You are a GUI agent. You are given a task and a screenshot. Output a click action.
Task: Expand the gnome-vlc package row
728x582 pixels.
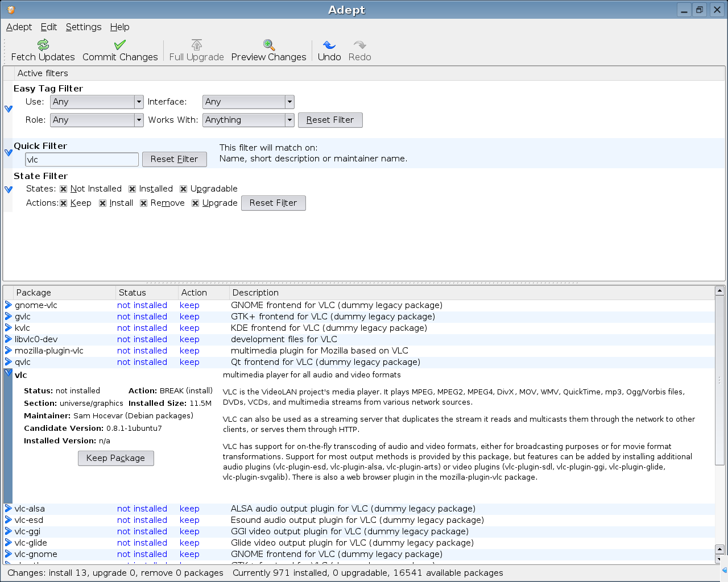click(9, 305)
